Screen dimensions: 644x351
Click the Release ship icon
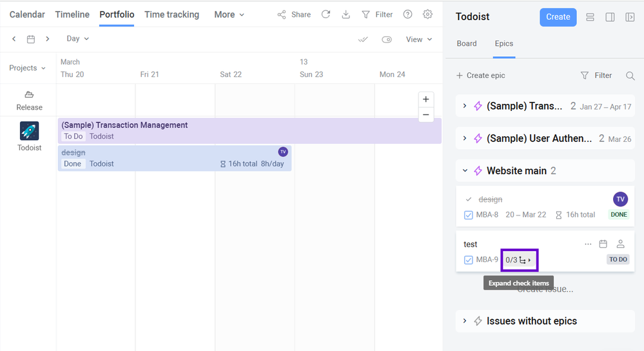[x=29, y=95]
